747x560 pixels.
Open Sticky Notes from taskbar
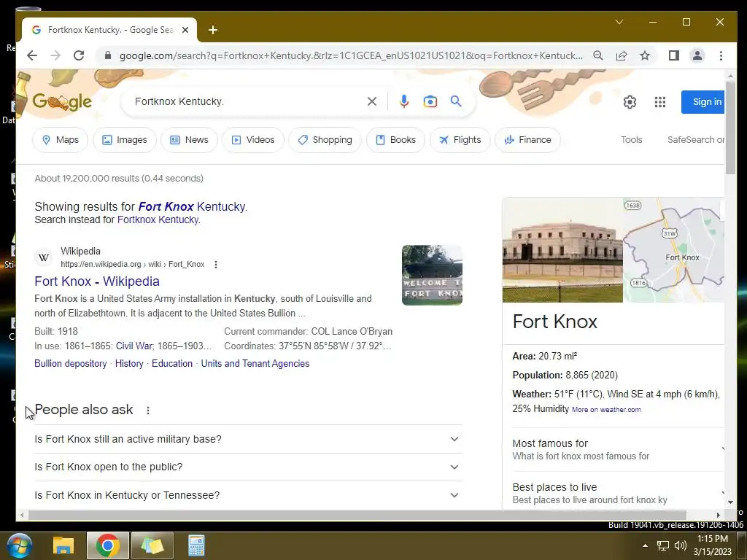(x=152, y=545)
